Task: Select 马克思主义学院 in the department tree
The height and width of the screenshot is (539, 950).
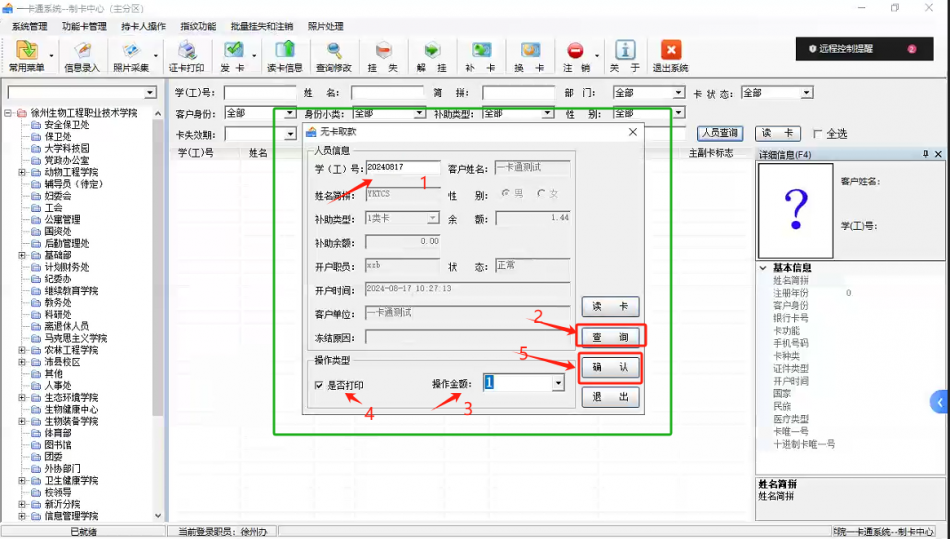Action: (76, 338)
